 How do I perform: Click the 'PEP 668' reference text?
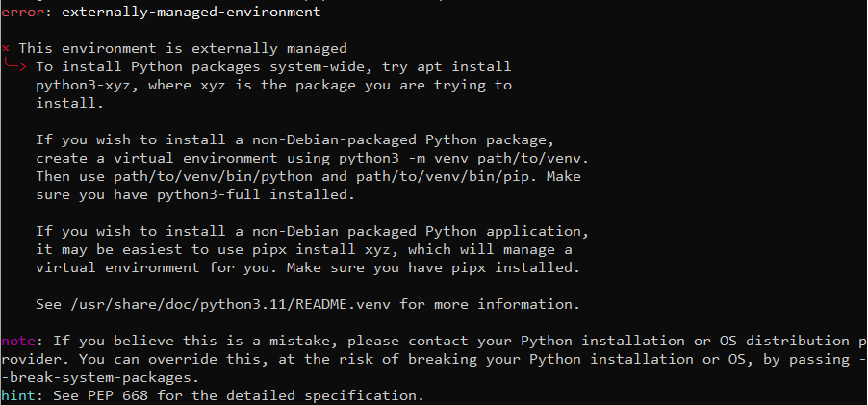pos(117,396)
